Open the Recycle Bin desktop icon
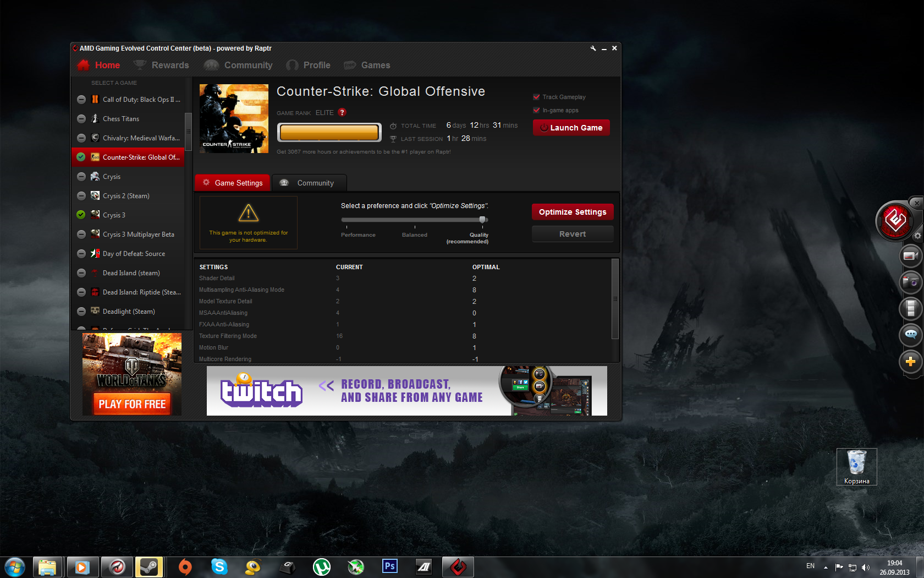Viewport: 924px width, 578px height. point(856,467)
